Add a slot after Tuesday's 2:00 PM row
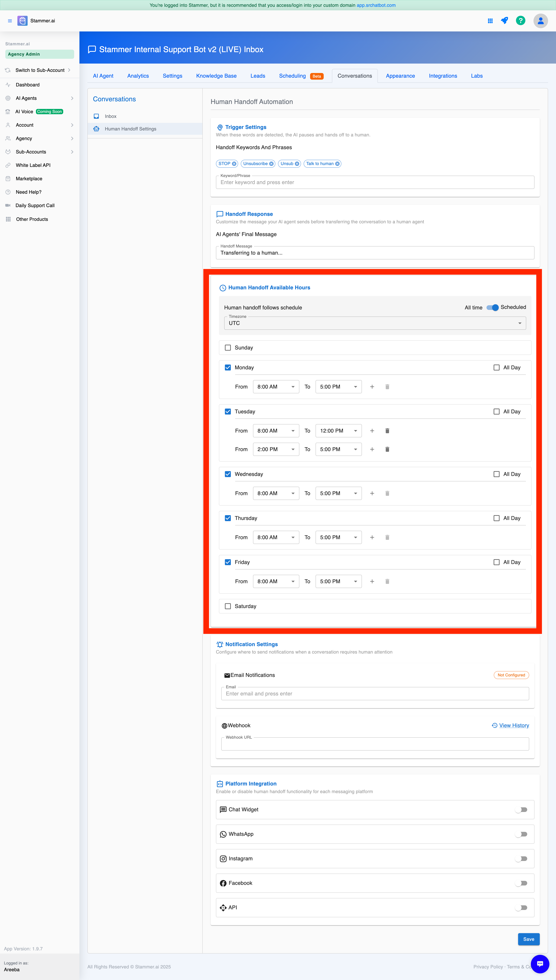Image resolution: width=556 pixels, height=980 pixels. coord(372,449)
